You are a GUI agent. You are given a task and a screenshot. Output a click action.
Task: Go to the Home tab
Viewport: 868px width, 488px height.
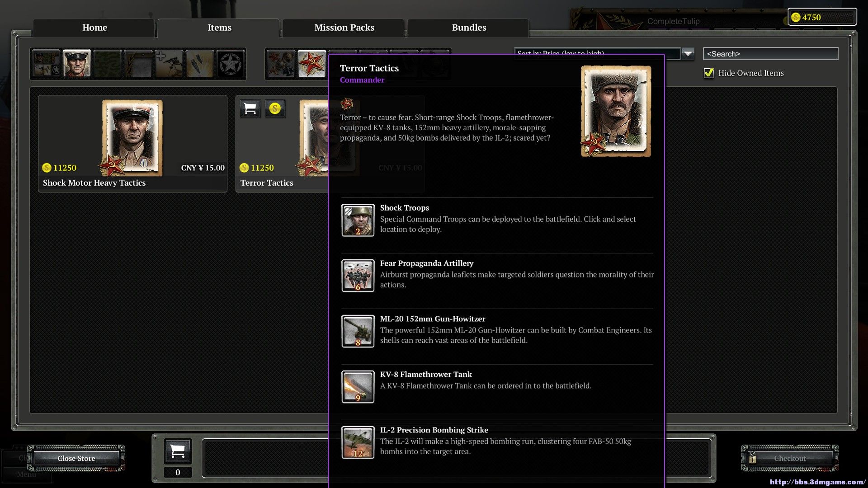94,28
